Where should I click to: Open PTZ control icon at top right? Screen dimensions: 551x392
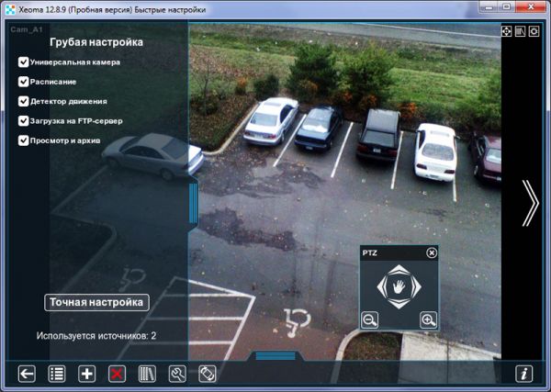tap(506, 31)
